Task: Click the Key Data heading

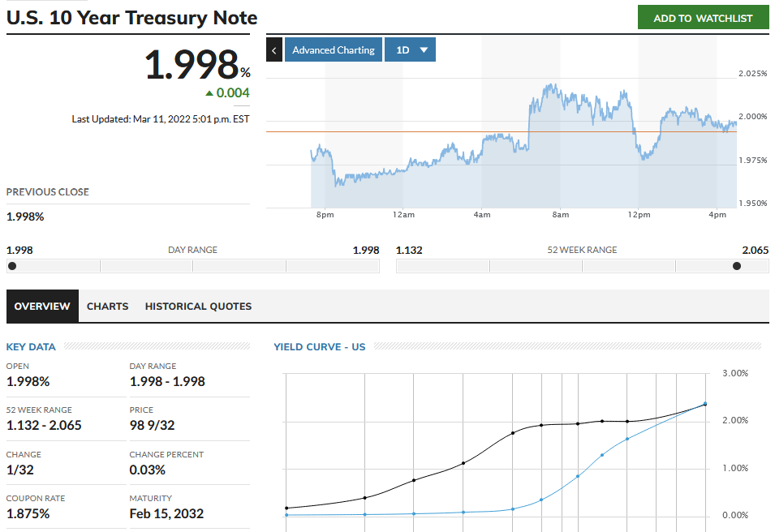Action: click(x=31, y=347)
